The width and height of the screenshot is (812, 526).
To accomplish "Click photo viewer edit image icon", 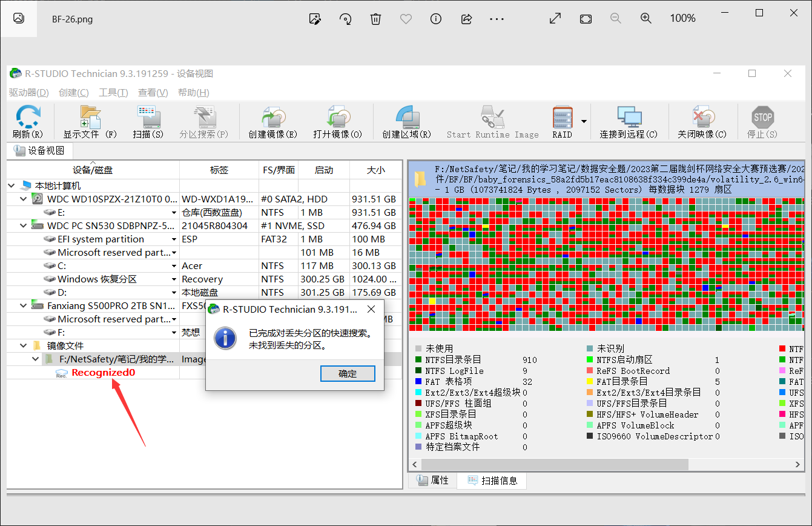I will (315, 19).
